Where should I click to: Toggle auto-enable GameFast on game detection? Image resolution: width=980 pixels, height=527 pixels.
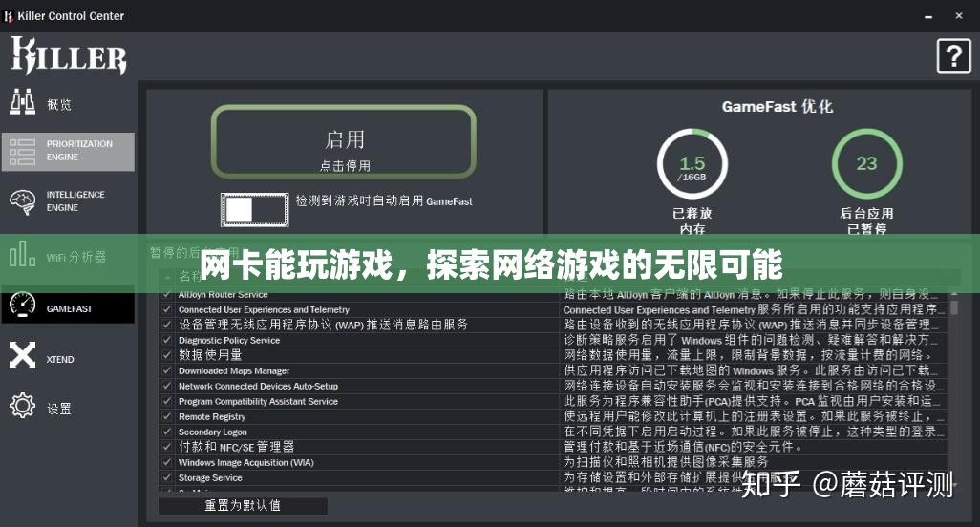(255, 210)
